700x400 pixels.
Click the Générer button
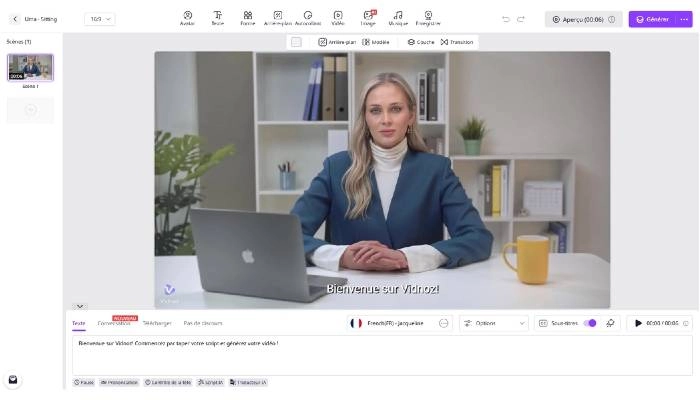[653, 19]
